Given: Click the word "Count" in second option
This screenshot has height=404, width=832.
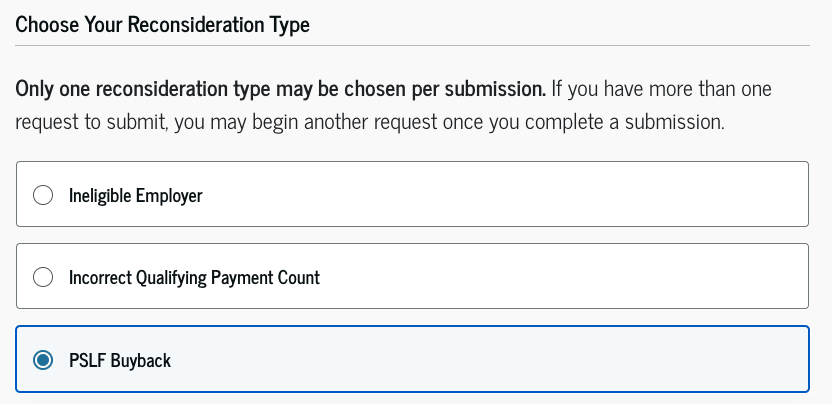Looking at the screenshot, I should click(x=299, y=277).
